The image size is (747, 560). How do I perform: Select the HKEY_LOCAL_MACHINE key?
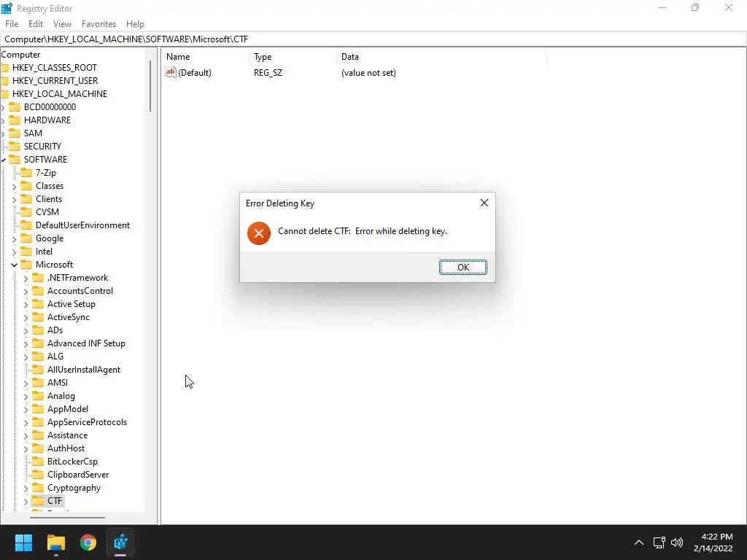tap(60, 94)
